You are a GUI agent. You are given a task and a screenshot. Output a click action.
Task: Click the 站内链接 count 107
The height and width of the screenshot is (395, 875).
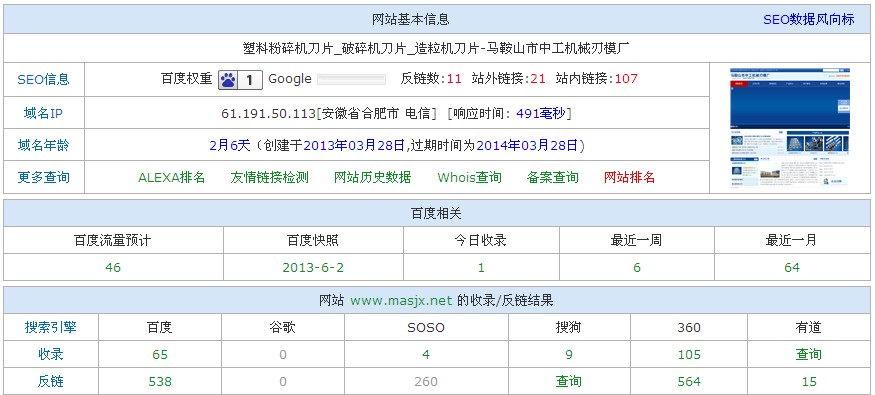coord(626,79)
